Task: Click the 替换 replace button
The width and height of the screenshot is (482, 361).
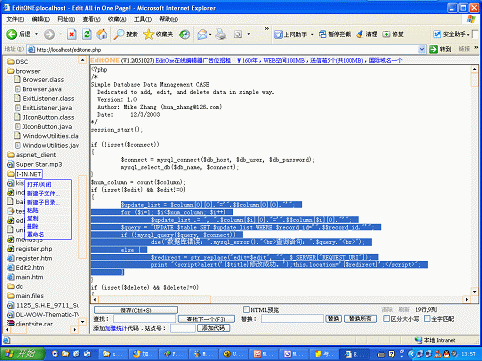Action: coord(334,319)
